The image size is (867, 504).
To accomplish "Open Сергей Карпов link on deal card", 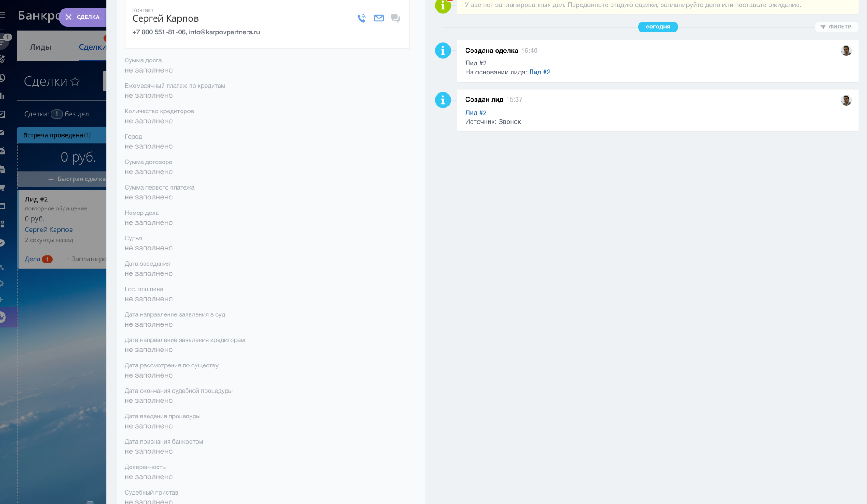I will click(49, 230).
